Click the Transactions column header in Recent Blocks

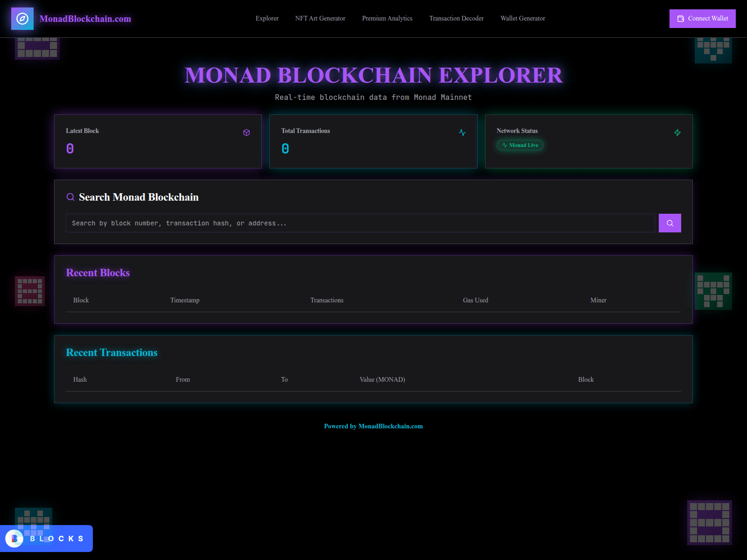pyautogui.click(x=327, y=300)
